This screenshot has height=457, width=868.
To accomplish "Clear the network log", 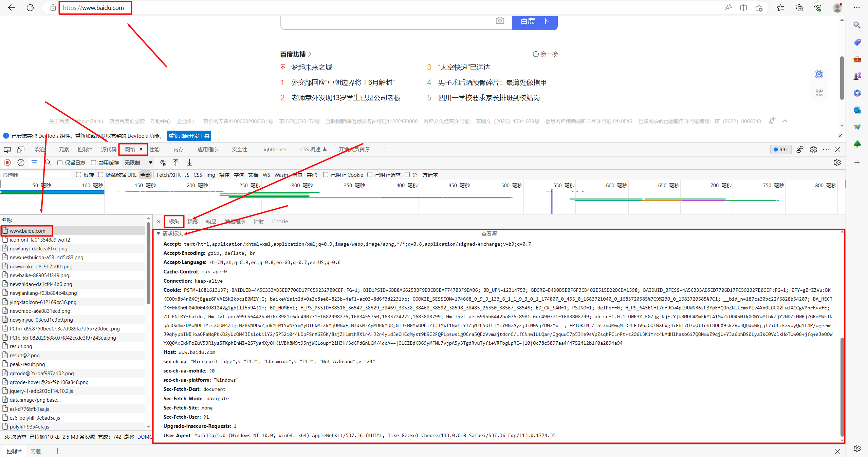I will (x=21, y=163).
